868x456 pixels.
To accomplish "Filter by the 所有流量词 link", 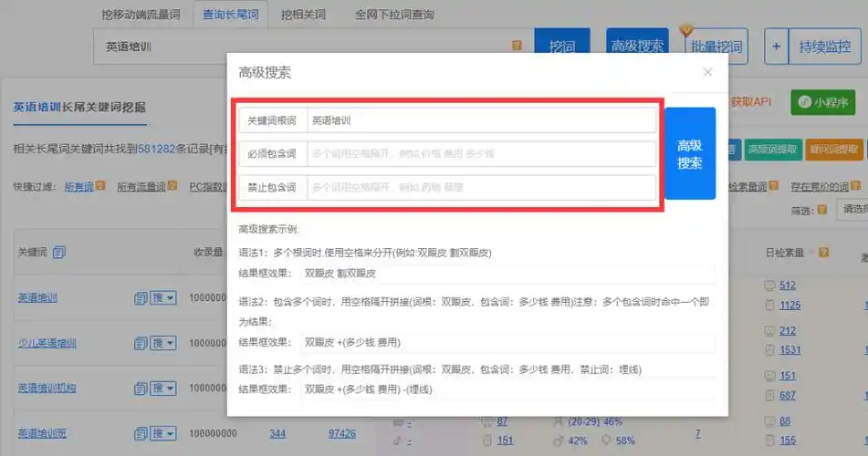I will click(141, 187).
